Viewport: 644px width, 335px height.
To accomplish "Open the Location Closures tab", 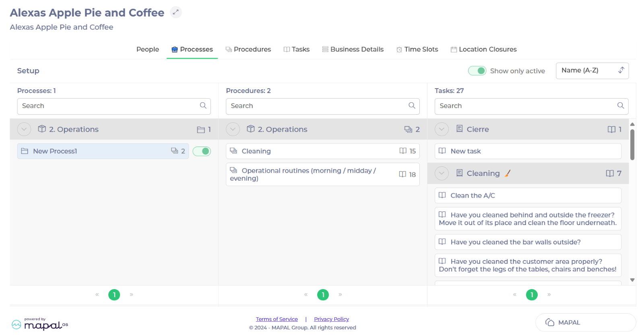I will pyautogui.click(x=484, y=49).
